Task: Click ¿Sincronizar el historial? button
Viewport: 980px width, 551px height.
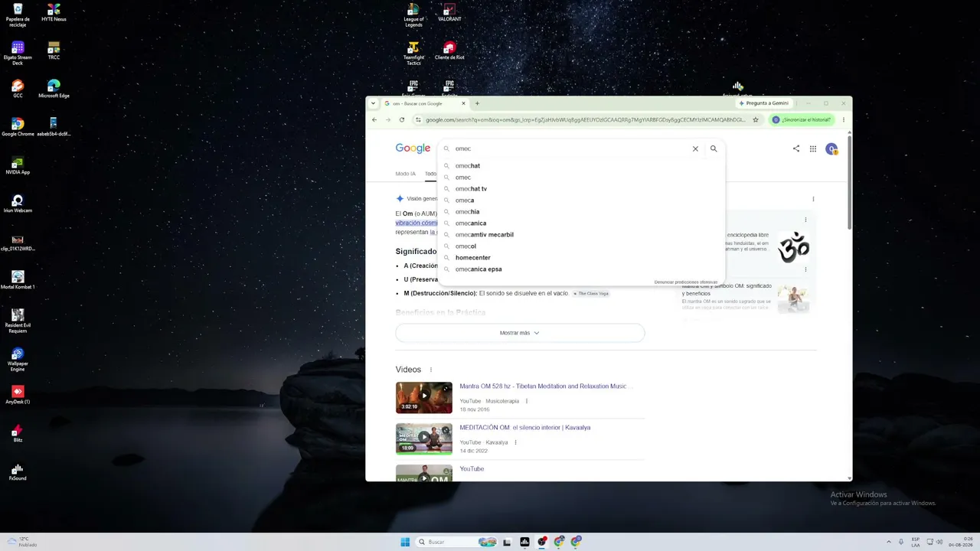Action: 802,119
